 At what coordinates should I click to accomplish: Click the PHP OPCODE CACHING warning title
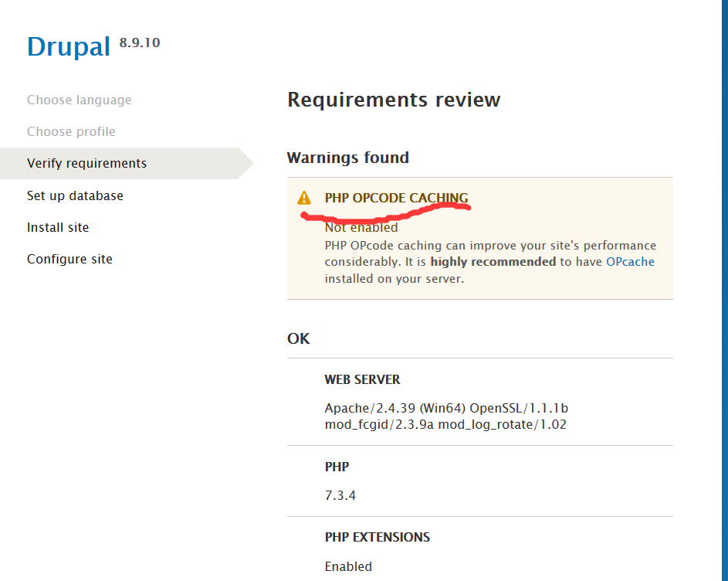(x=396, y=197)
